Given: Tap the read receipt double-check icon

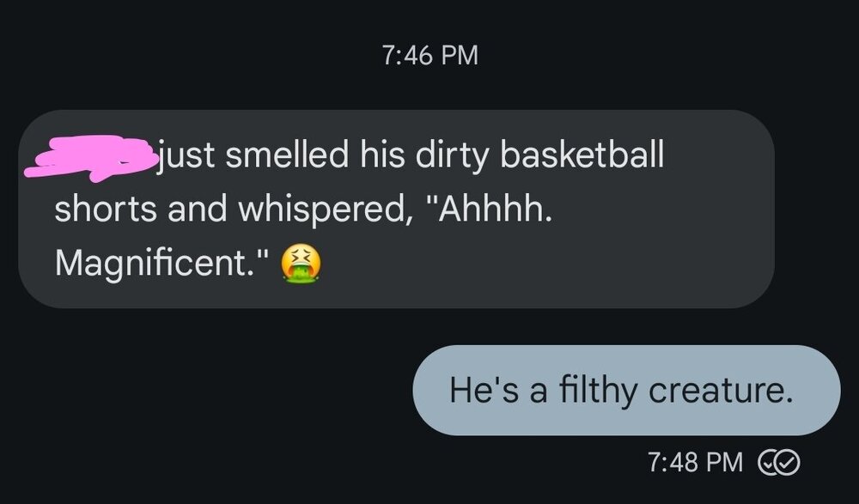Looking at the screenshot, I should pos(778,463).
